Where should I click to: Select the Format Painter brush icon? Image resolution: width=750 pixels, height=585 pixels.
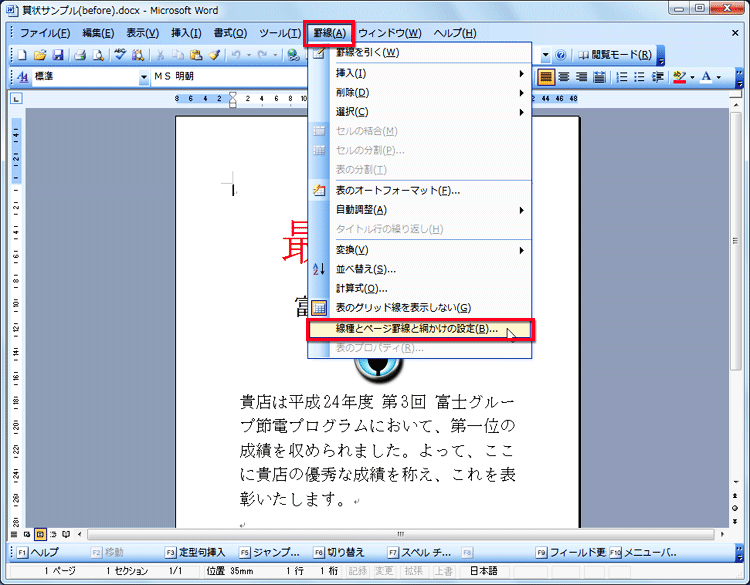coord(214,55)
